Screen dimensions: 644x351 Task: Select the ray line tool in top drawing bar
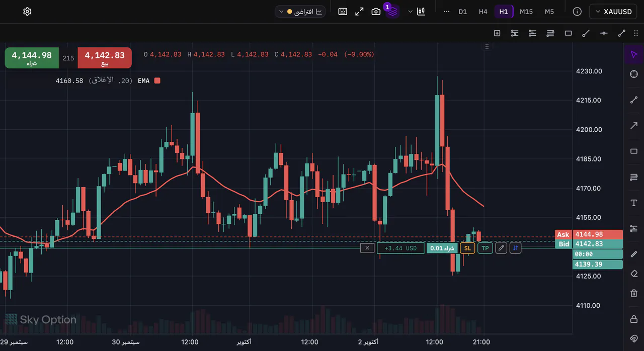click(x=586, y=33)
